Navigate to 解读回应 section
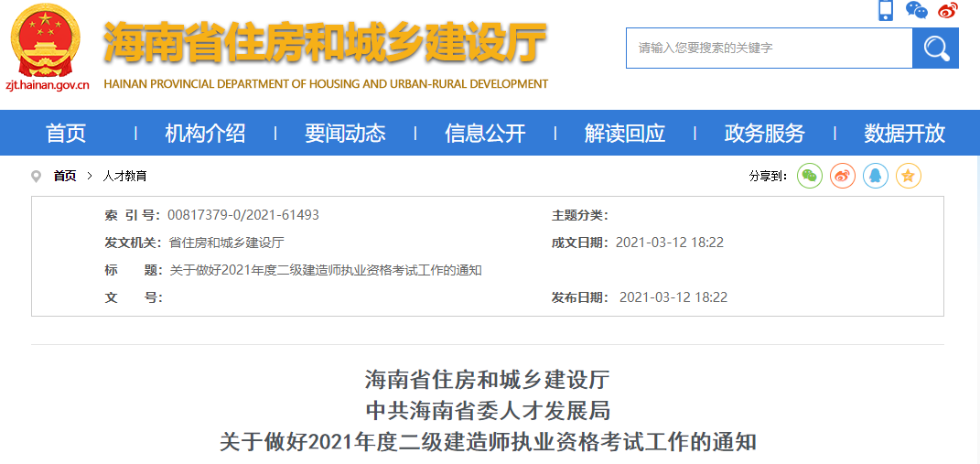 coord(625,134)
